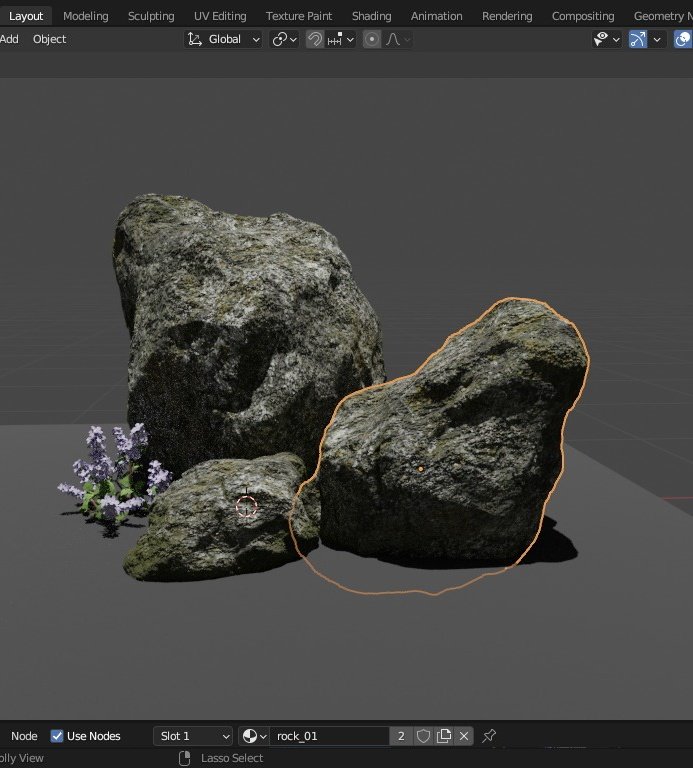Click the mouse icon in status bar
Viewport: 693px width, 768px height.
[x=185, y=758]
